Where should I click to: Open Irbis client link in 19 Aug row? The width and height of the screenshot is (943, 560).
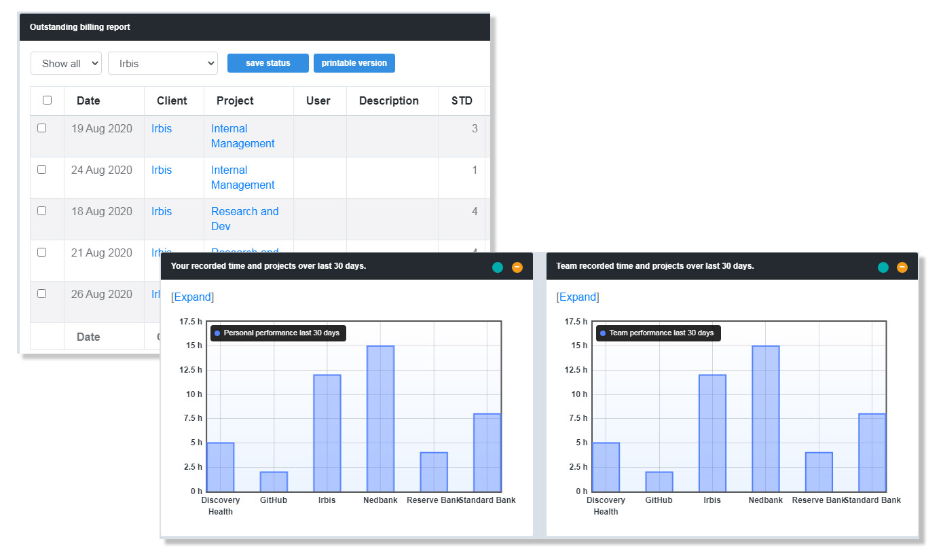pyautogui.click(x=162, y=129)
